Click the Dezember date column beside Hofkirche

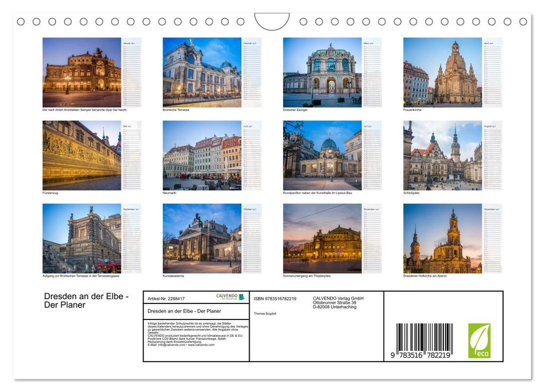(x=492, y=238)
